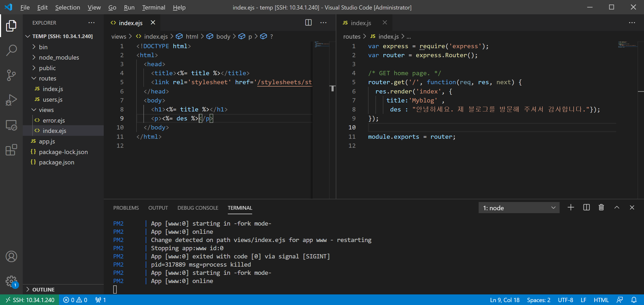Open the Run and Debug view
Image resolution: width=644 pixels, height=305 pixels.
(11, 100)
